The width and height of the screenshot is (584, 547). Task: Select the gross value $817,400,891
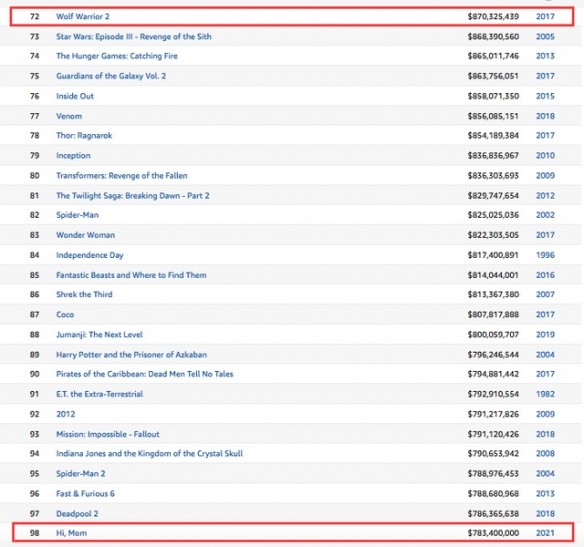pos(493,255)
